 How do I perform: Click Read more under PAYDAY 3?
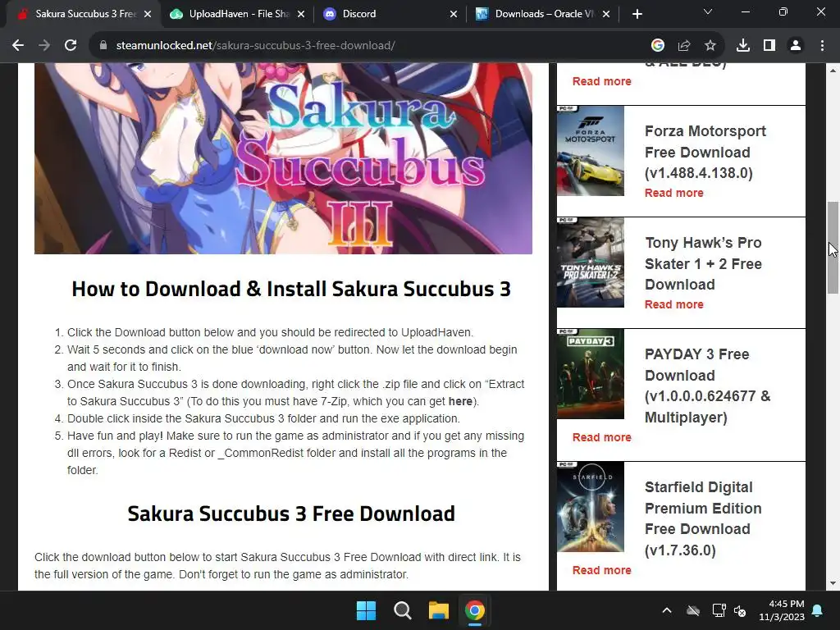(601, 437)
